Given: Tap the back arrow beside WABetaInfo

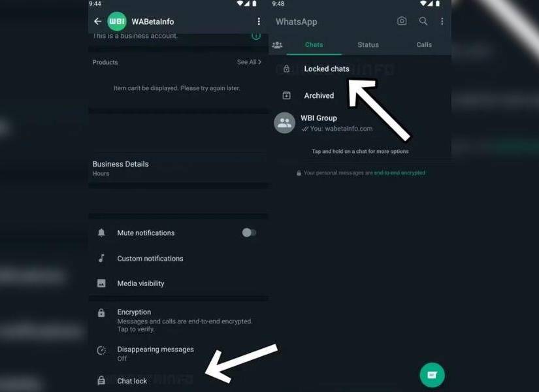Looking at the screenshot, I should [x=97, y=22].
